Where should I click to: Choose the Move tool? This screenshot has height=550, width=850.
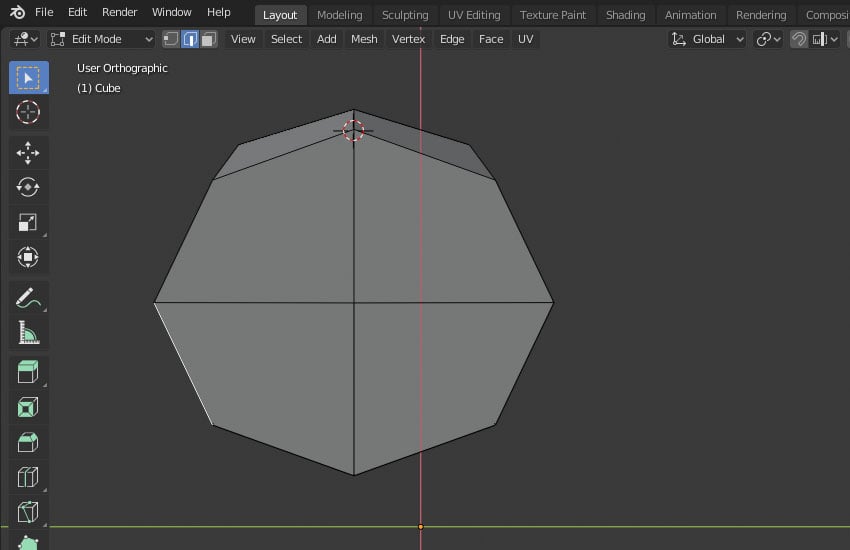[x=28, y=152]
